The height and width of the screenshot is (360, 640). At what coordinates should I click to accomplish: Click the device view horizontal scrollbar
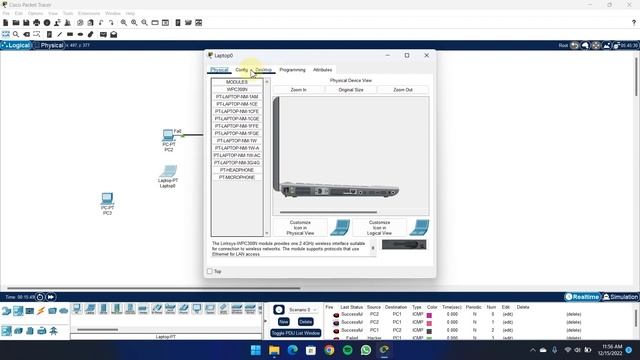click(x=328, y=212)
